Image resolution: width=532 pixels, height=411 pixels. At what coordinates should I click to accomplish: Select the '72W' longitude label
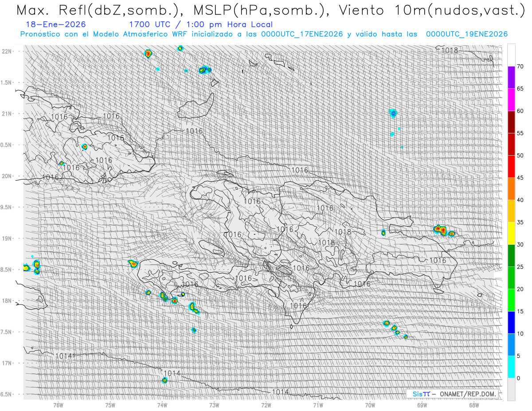[x=266, y=405]
